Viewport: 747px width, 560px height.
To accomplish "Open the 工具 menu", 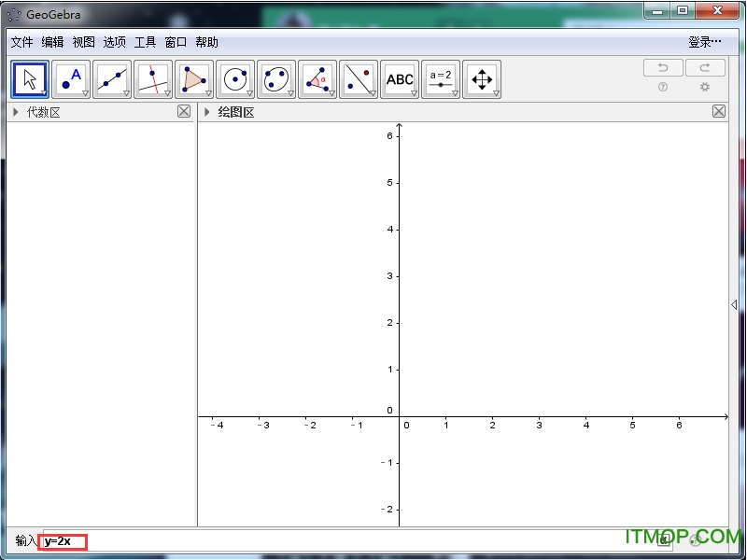I will (x=145, y=42).
